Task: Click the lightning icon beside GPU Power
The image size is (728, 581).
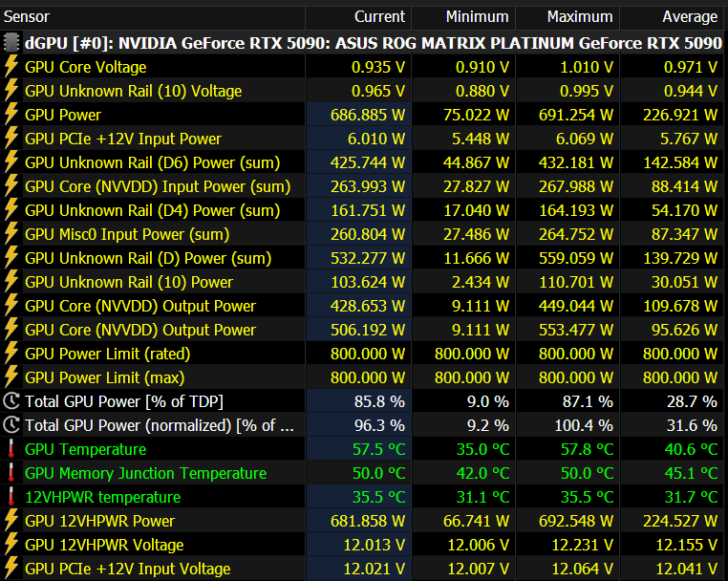Action: 11,115
